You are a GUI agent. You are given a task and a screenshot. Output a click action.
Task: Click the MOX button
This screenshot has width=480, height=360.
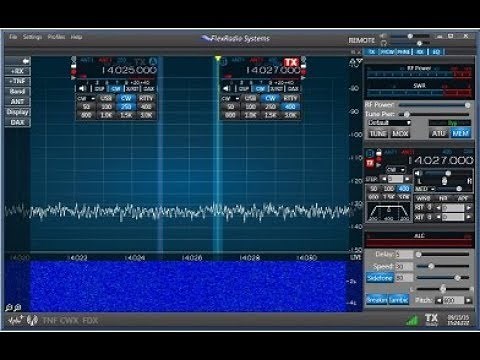click(400, 134)
